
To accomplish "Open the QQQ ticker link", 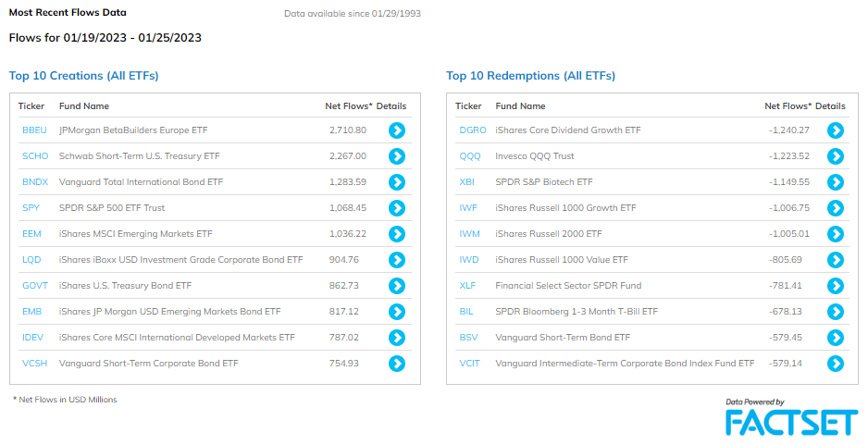I will (x=470, y=156).
